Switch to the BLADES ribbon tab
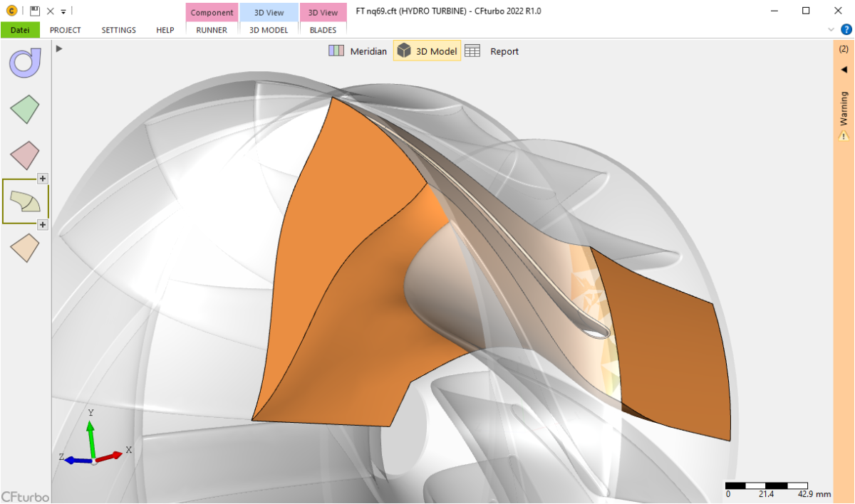The height and width of the screenshot is (504, 855). [x=323, y=30]
